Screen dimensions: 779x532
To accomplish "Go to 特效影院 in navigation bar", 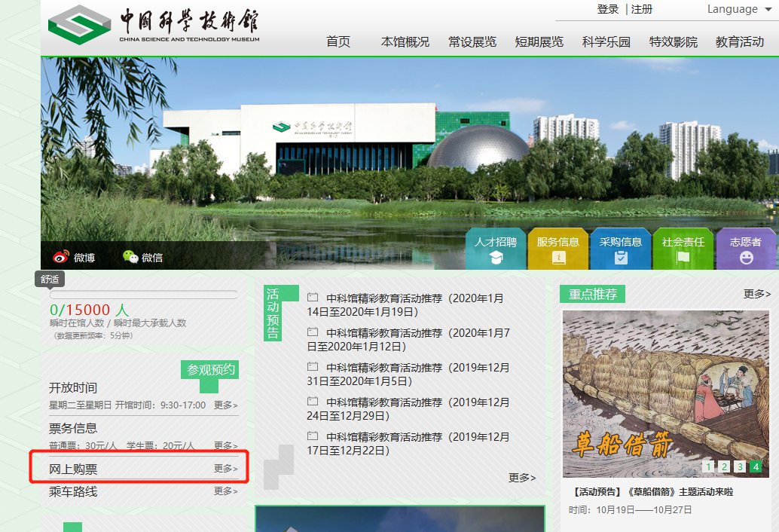I will (x=673, y=41).
